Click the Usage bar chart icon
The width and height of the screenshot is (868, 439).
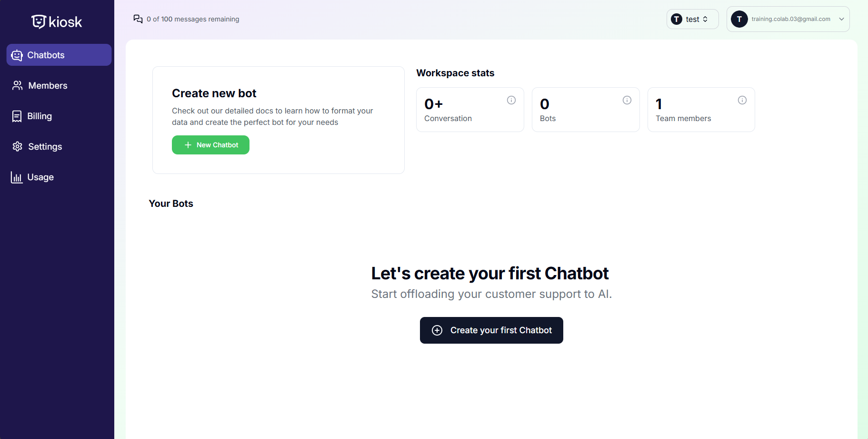click(x=17, y=177)
